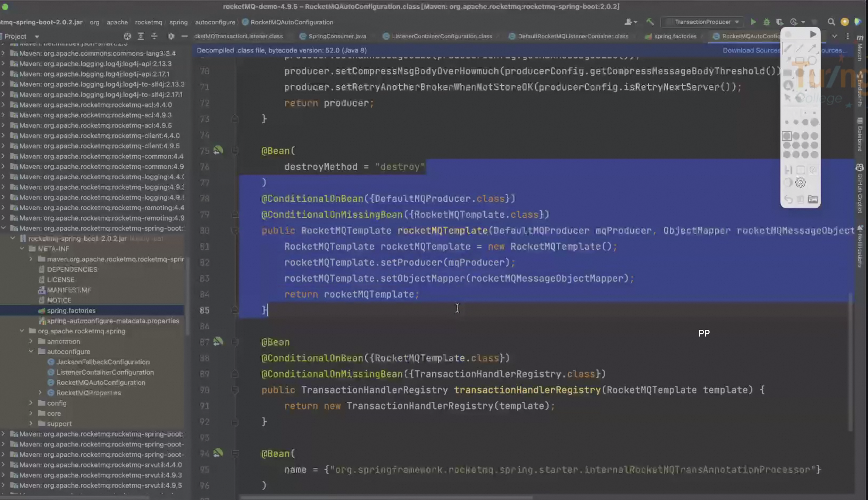Open Search Everywhere magnifier icon
The image size is (868, 500).
[x=831, y=22]
